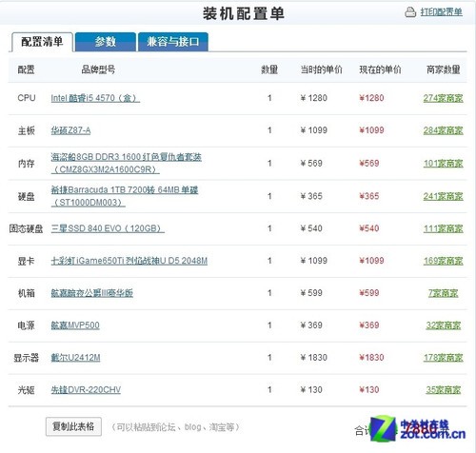Open the 七彩虹iGame650Ti graphics card link
476x453 pixels.
[x=129, y=261]
